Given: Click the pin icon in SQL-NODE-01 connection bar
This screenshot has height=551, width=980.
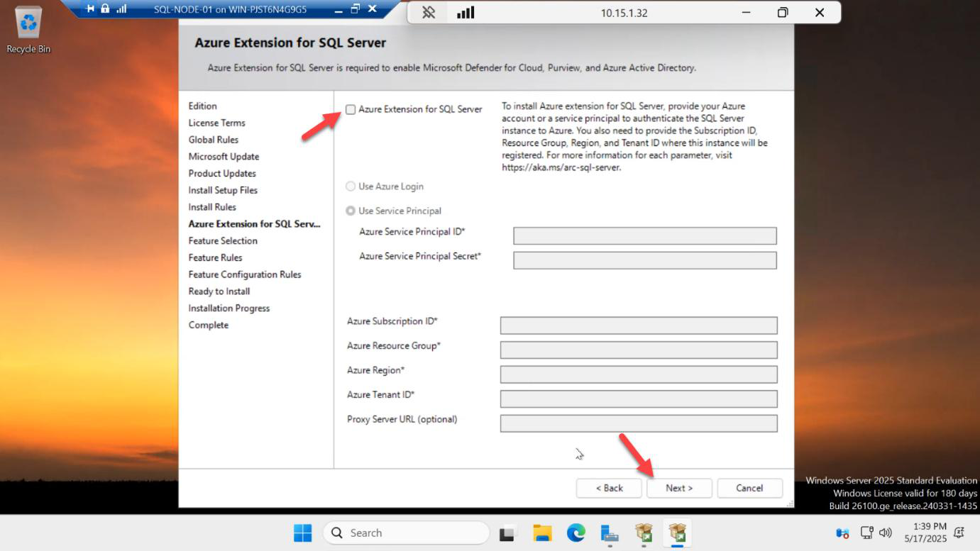Looking at the screenshot, I should coord(90,9).
